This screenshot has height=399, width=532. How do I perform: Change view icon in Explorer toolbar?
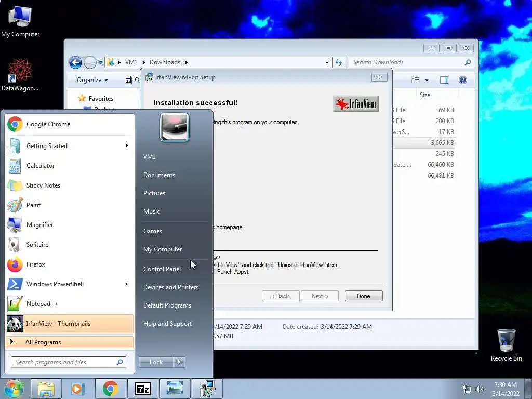[x=415, y=80]
